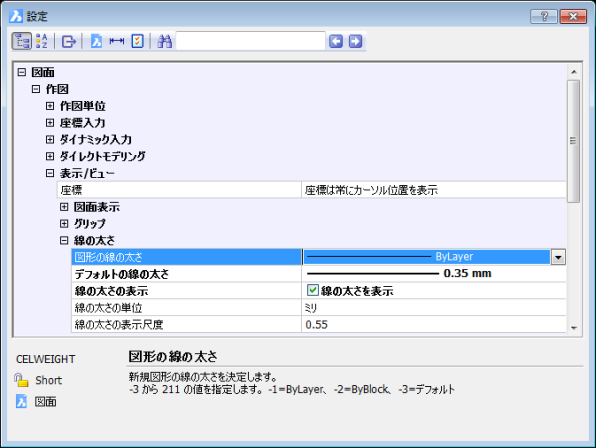Click the 0.55 display scale value
The height and width of the screenshot is (448, 596).
(317, 325)
